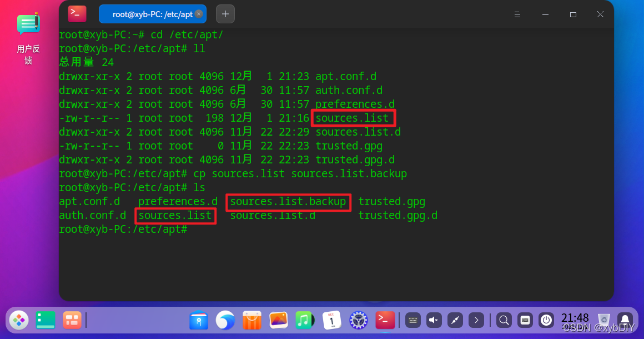
Task: Open the launcher in the dock
Action: (x=19, y=320)
